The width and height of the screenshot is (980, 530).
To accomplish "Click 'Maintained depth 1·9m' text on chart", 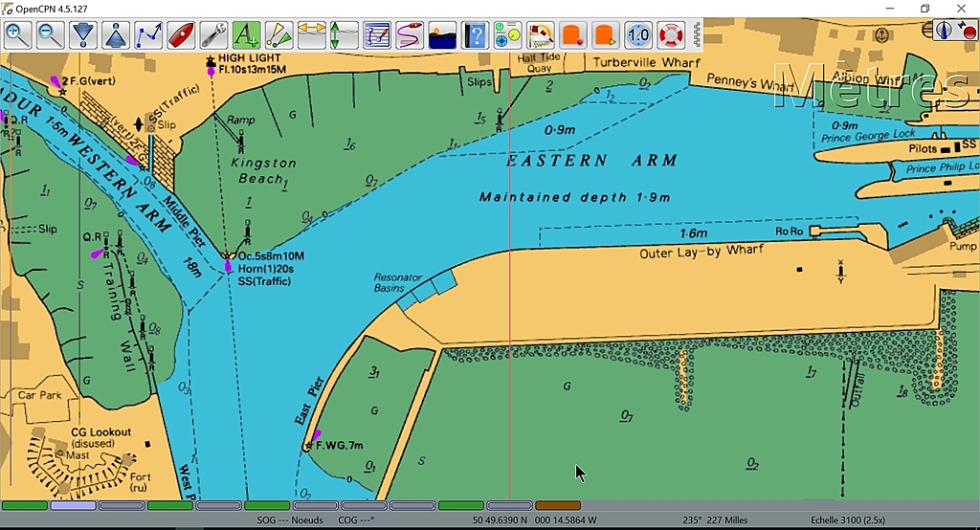I will coord(574,197).
